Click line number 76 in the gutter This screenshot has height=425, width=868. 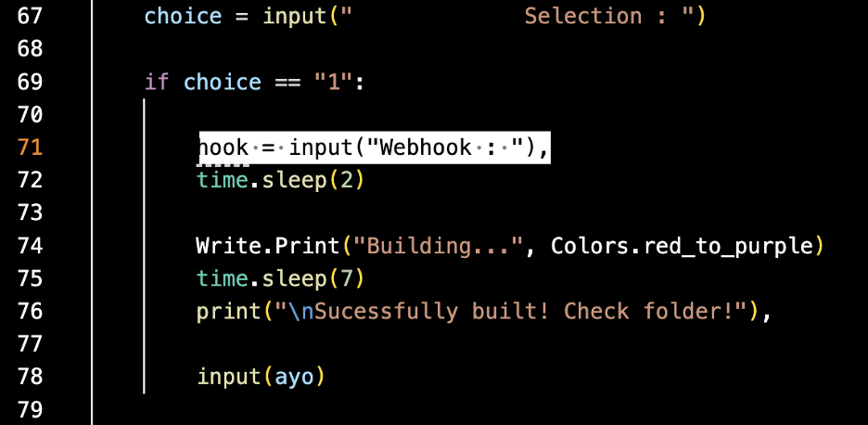point(31,311)
